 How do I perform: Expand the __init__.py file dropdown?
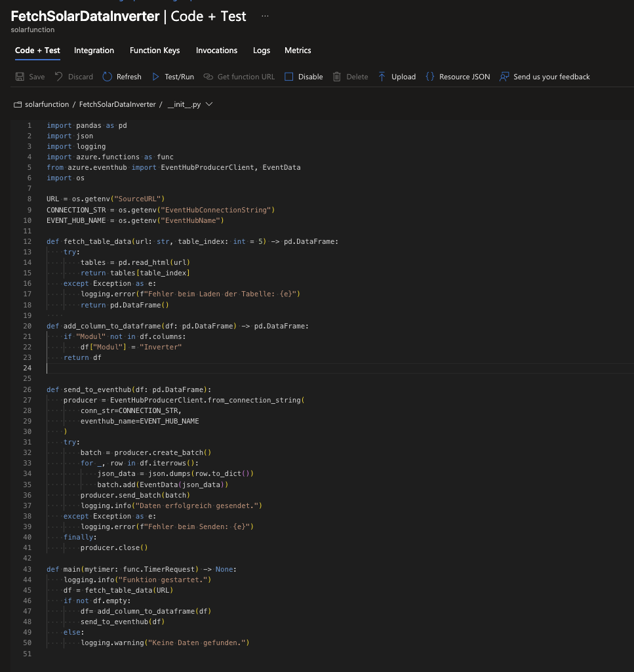point(209,104)
